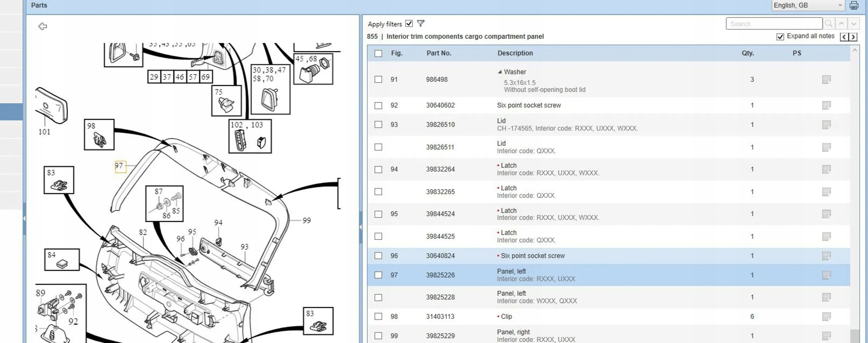Go to previous section with left chevron
The height and width of the screenshot is (343, 868).
click(844, 37)
